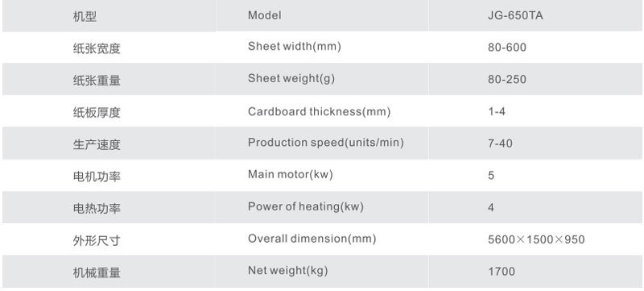Image resolution: width=644 pixels, height=291 pixels.
Task: Click the Chinese 生产速度 row label
Action: [97, 144]
